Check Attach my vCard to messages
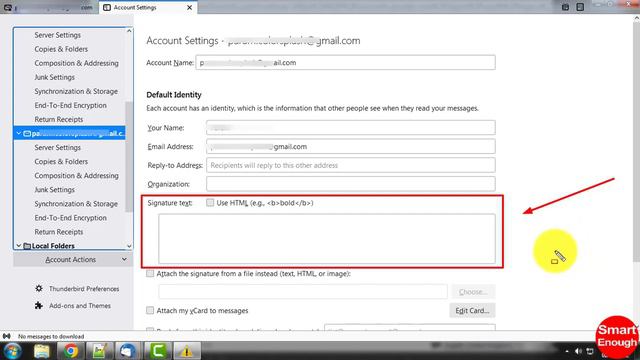The width and height of the screenshot is (640, 360). (x=150, y=311)
